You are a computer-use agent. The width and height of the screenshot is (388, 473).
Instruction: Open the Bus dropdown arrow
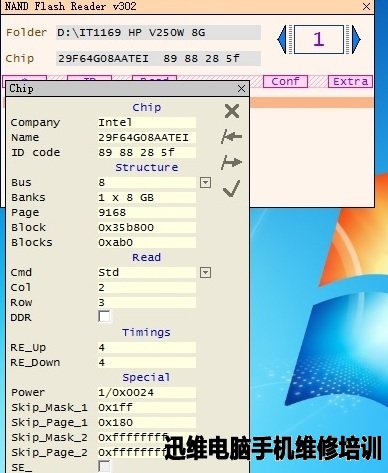205,183
